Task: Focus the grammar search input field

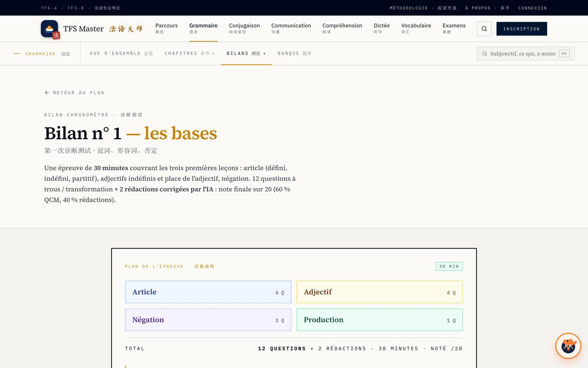Action: pos(526,53)
